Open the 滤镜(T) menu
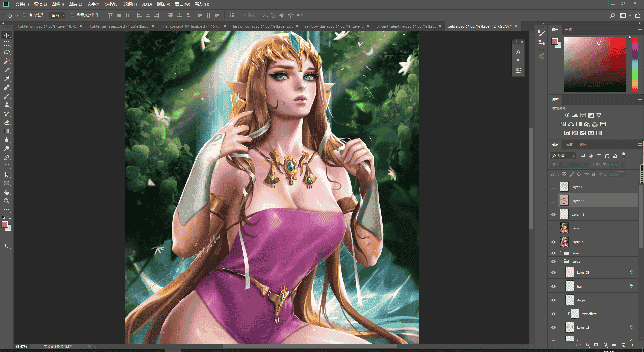This screenshot has width=644, height=352. [130, 4]
